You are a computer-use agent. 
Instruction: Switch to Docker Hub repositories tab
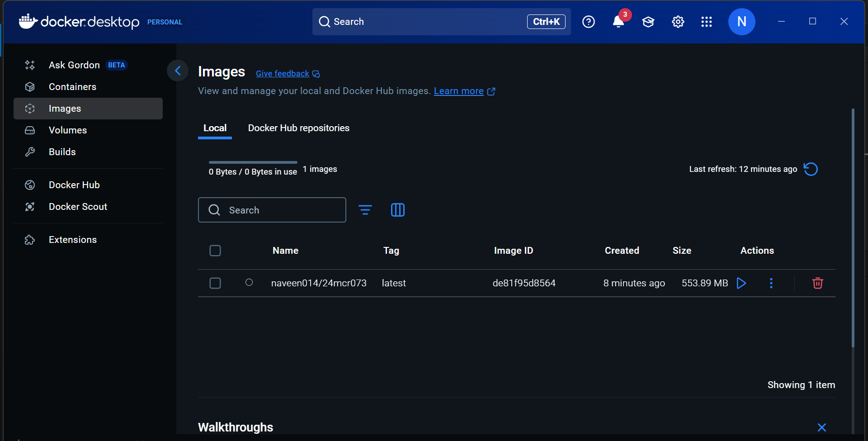298,128
